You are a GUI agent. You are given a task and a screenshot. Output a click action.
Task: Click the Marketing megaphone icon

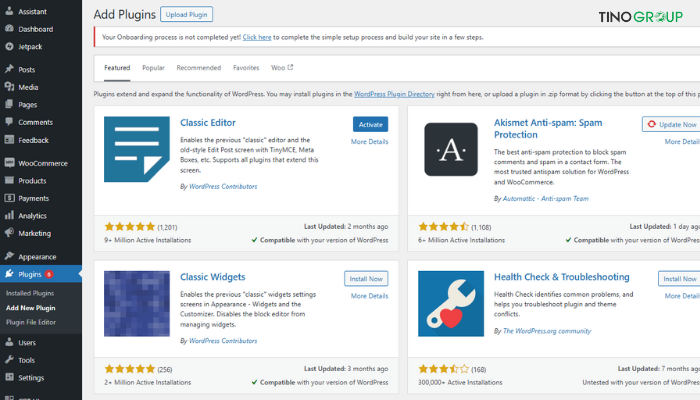point(9,233)
